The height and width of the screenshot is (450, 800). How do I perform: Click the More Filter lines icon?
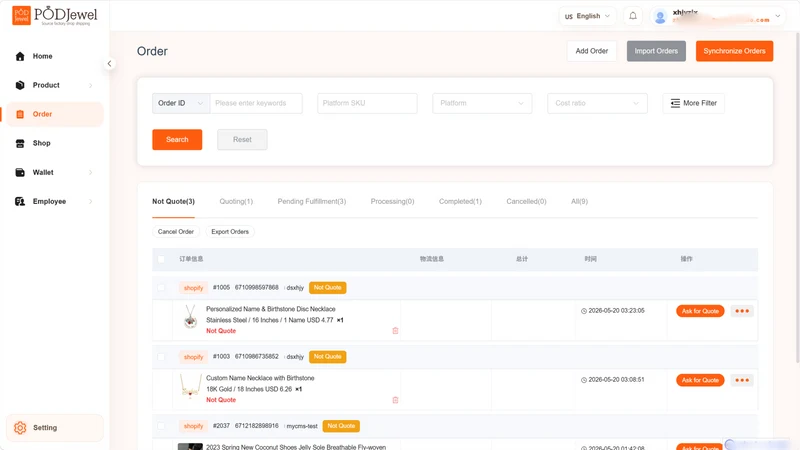pyautogui.click(x=675, y=103)
